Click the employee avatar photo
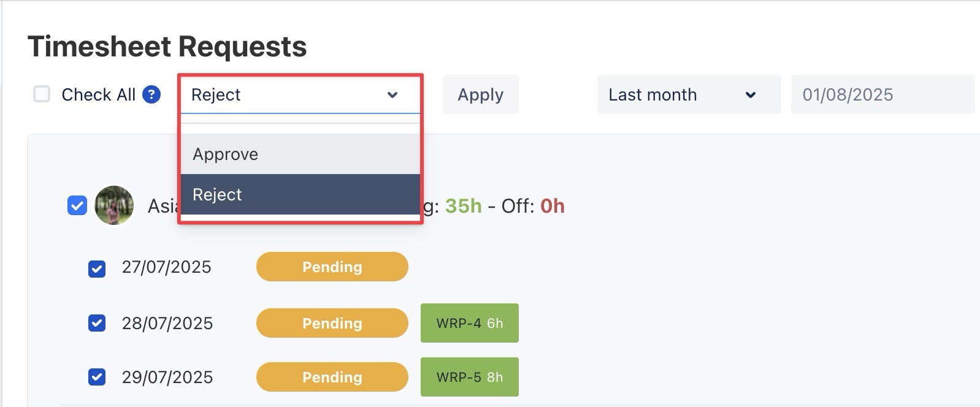 (x=114, y=205)
